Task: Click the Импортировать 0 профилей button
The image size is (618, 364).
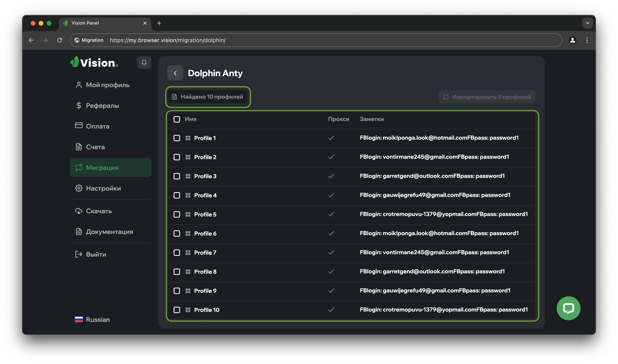Action: coord(487,97)
